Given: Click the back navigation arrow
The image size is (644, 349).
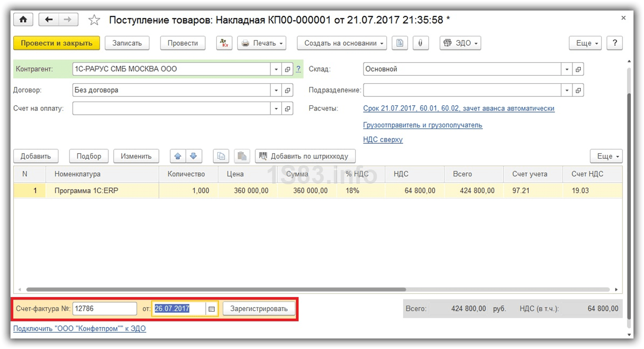Looking at the screenshot, I should click(x=49, y=20).
